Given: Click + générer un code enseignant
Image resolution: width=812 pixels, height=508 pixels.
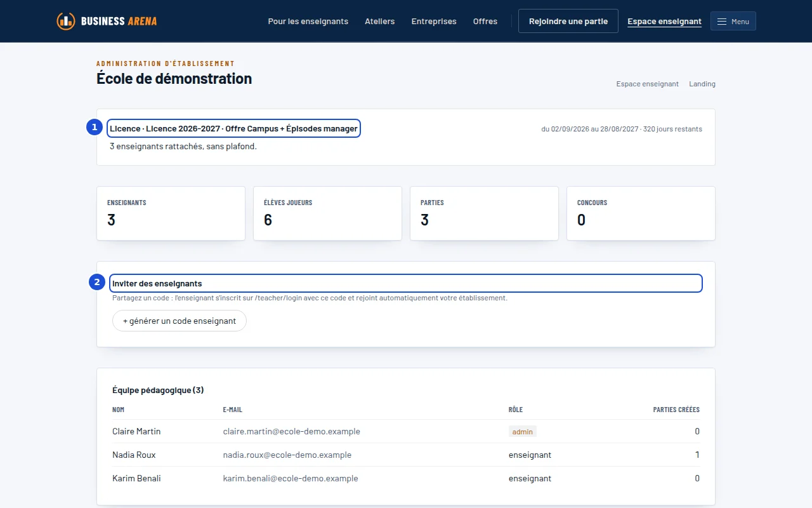Looking at the screenshot, I should coord(180,321).
